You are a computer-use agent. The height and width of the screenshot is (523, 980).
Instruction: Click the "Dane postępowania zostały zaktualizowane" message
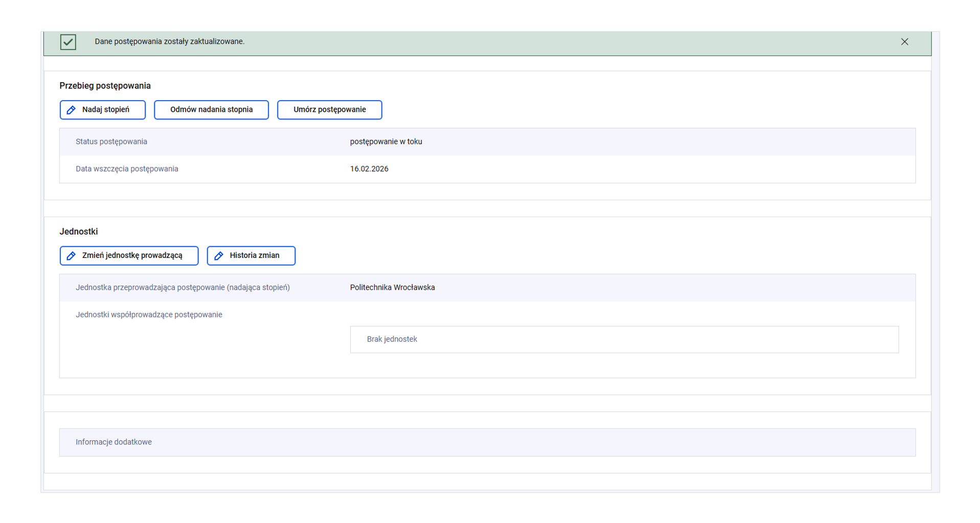click(x=169, y=42)
